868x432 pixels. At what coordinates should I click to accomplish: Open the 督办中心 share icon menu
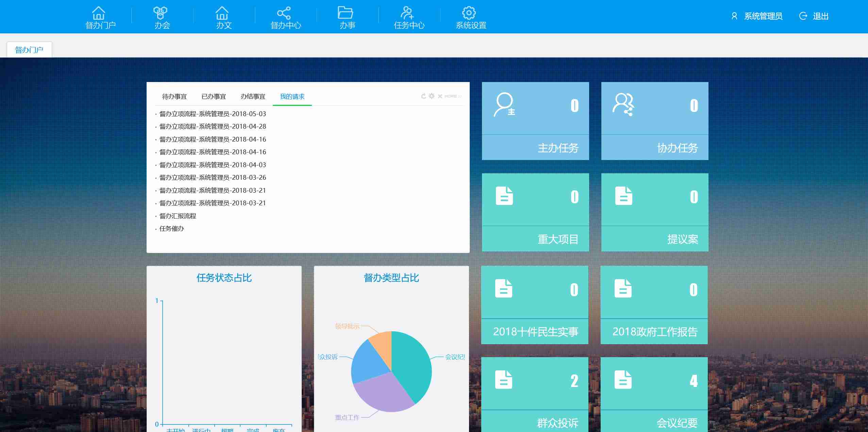point(284,13)
